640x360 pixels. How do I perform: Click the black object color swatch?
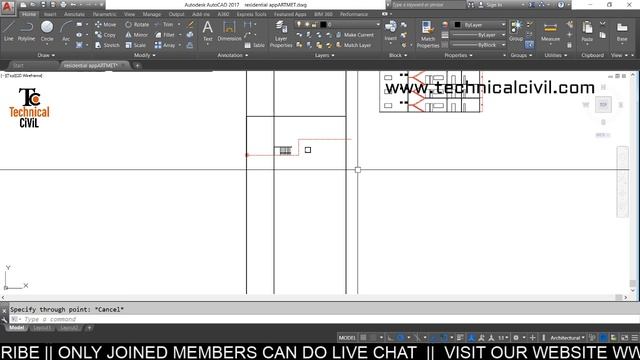[458, 24]
